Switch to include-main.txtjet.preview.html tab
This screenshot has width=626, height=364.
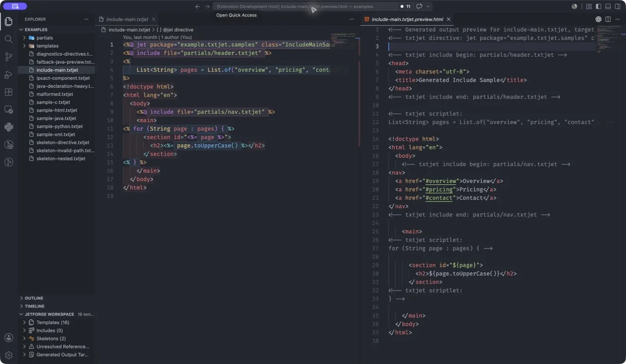(x=407, y=19)
